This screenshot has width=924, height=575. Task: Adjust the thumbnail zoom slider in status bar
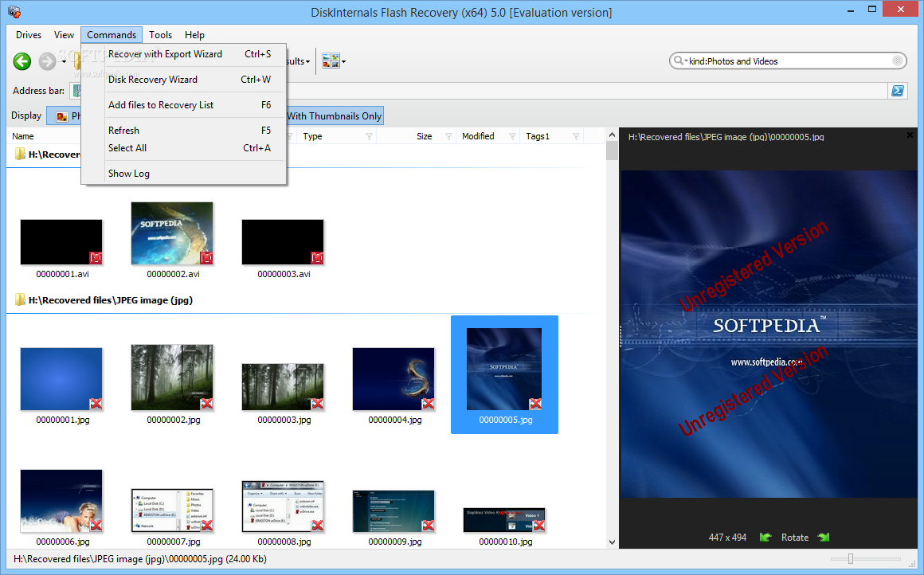(851, 558)
